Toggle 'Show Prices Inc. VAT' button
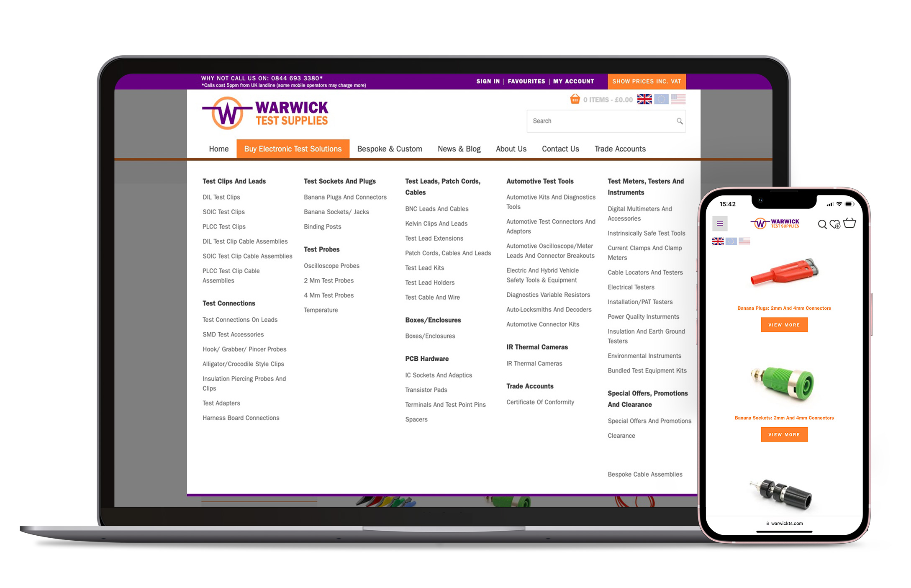This screenshot has width=911, height=588. [x=647, y=80]
